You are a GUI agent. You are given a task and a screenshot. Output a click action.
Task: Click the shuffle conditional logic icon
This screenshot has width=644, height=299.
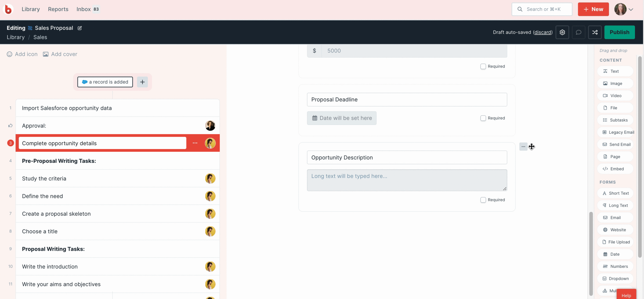click(x=595, y=32)
